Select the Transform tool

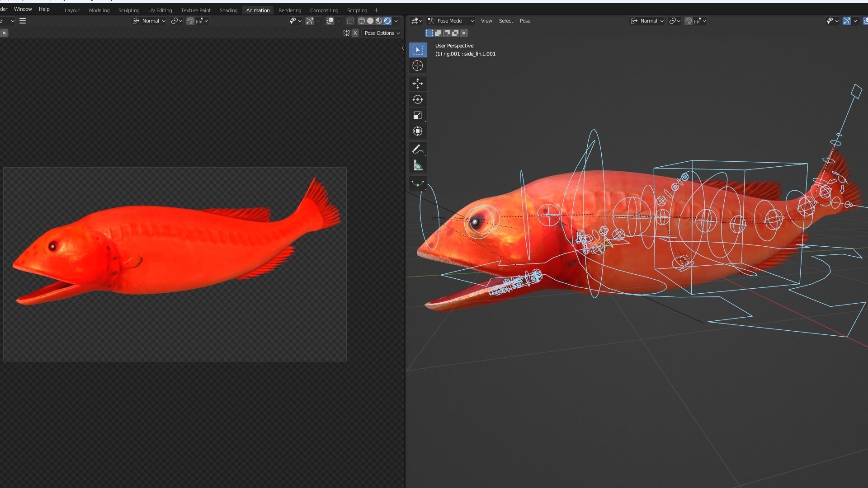tap(418, 131)
